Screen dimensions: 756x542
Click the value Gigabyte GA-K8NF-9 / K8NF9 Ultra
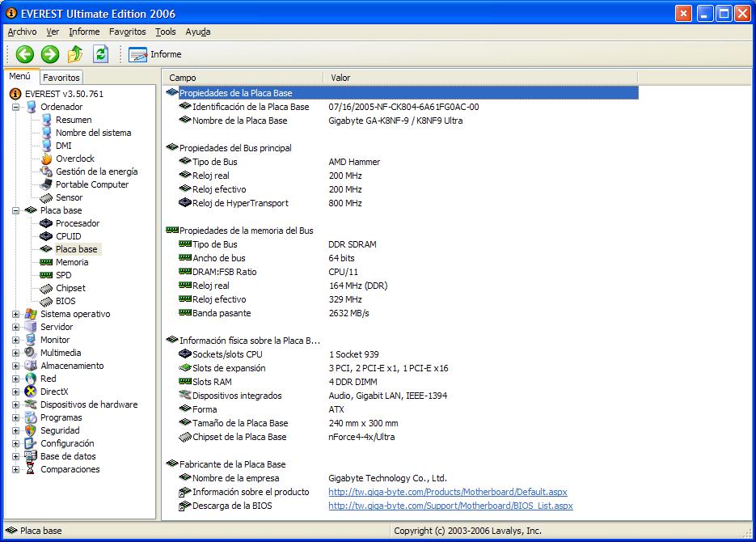(x=395, y=121)
